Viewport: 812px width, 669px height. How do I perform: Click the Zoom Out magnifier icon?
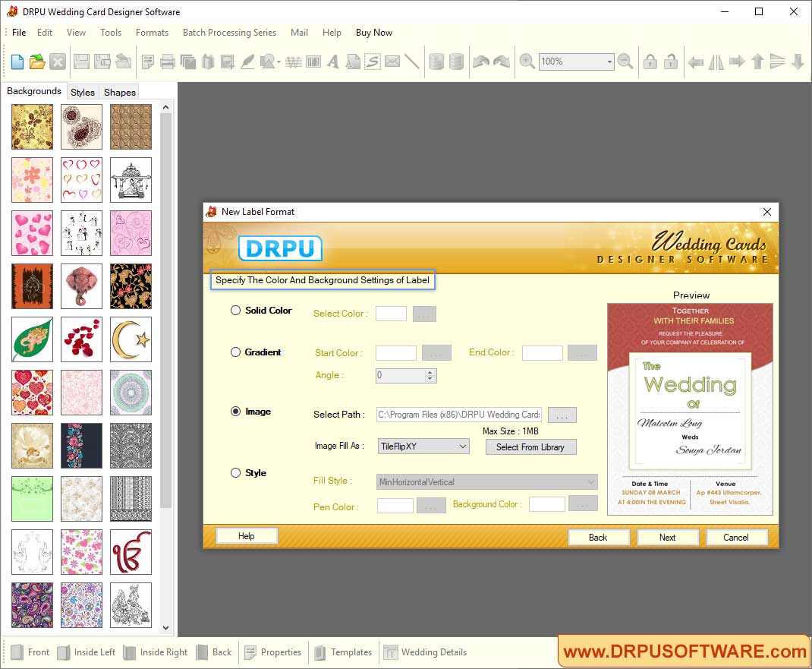coord(625,62)
